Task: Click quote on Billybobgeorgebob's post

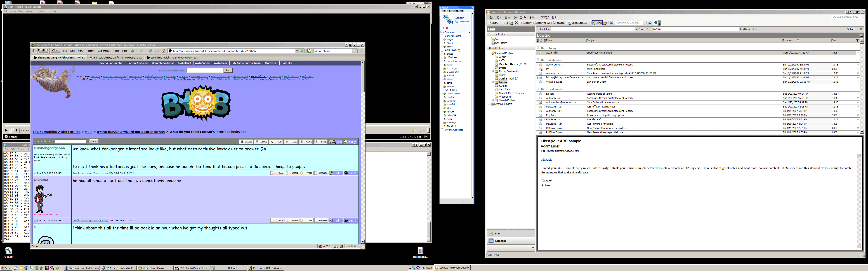Action: click(350, 173)
